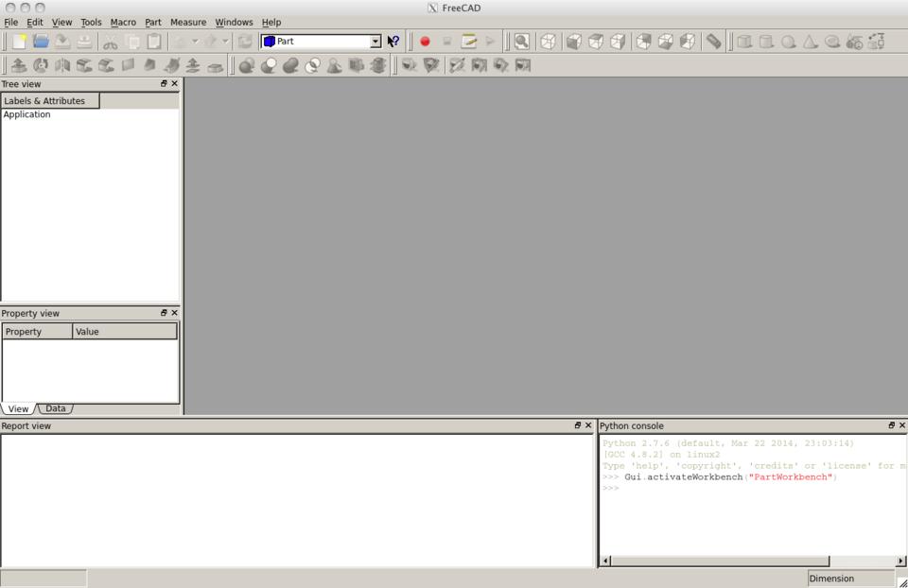Click the Labels & Attributes header
This screenshot has width=908, height=588.
click(49, 101)
